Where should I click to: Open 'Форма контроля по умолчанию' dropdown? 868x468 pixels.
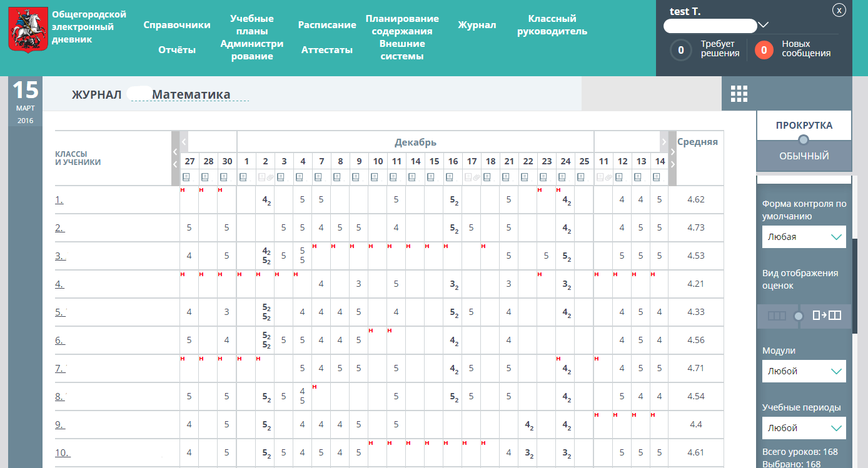point(804,237)
